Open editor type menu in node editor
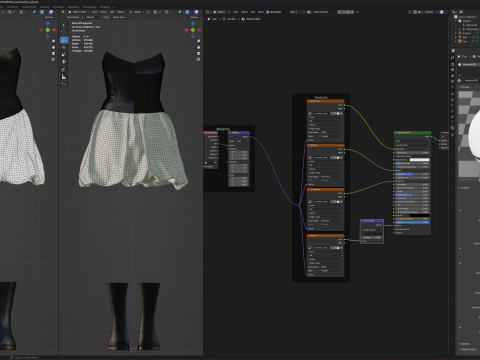 208,12
